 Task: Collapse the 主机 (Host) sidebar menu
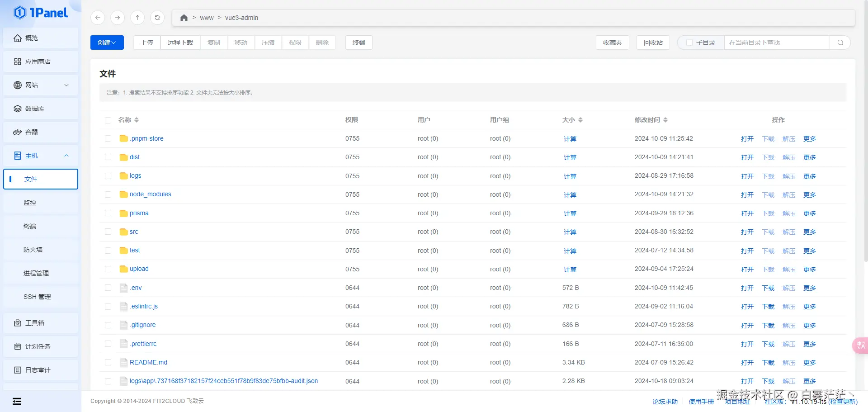(x=41, y=156)
